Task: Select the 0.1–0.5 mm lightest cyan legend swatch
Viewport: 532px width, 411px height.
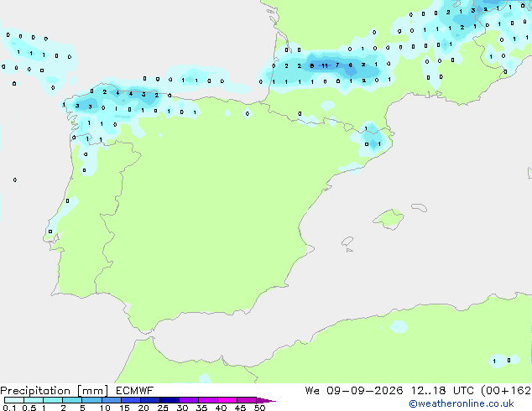Action: click(x=14, y=400)
